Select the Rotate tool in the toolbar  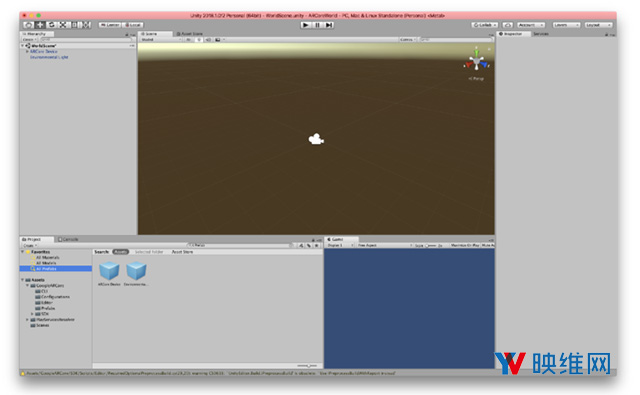click(x=51, y=25)
